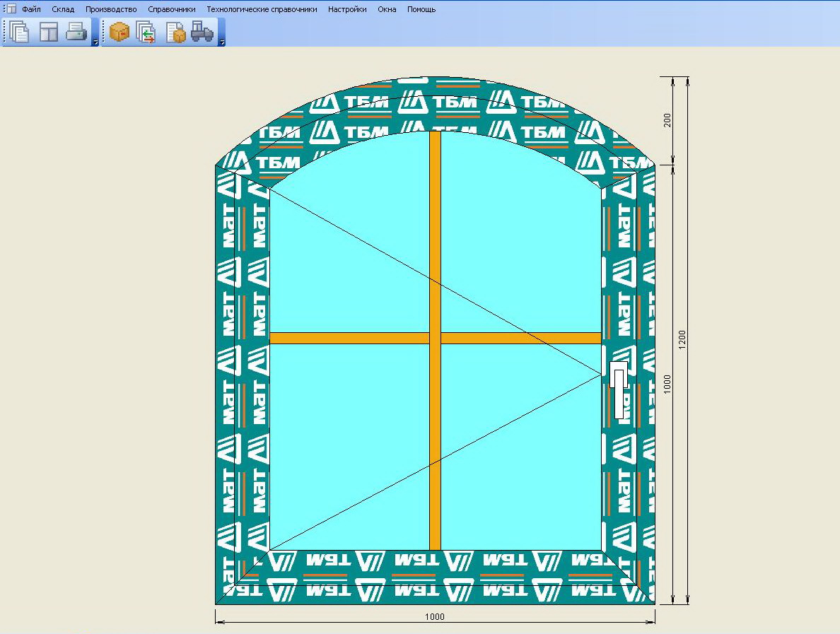Viewport: 840px width, 634px height.
Task: Click the application icon left of Файл
Action: point(10,8)
